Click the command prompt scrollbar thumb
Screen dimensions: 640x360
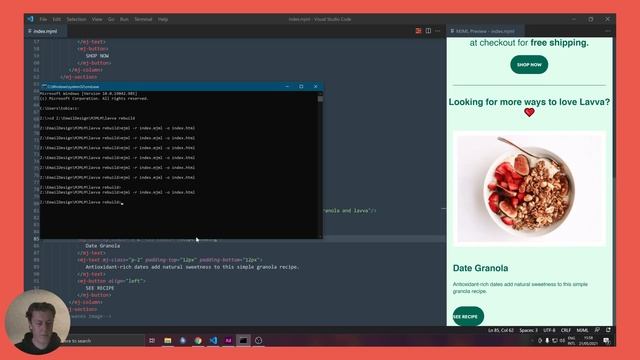tap(320, 98)
